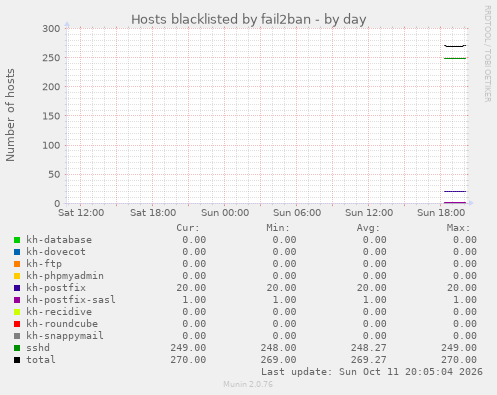Click the purple kh-postfix-sasl graph line
The image size is (497, 395).
(x=455, y=202)
